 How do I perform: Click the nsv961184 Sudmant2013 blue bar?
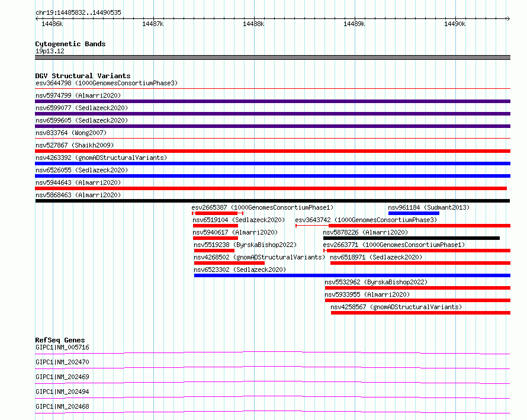(x=414, y=213)
